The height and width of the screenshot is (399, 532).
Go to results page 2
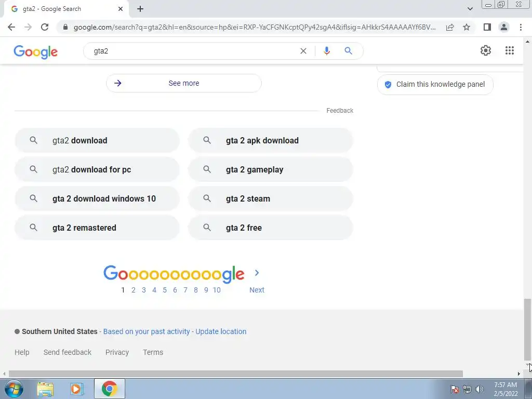point(134,290)
